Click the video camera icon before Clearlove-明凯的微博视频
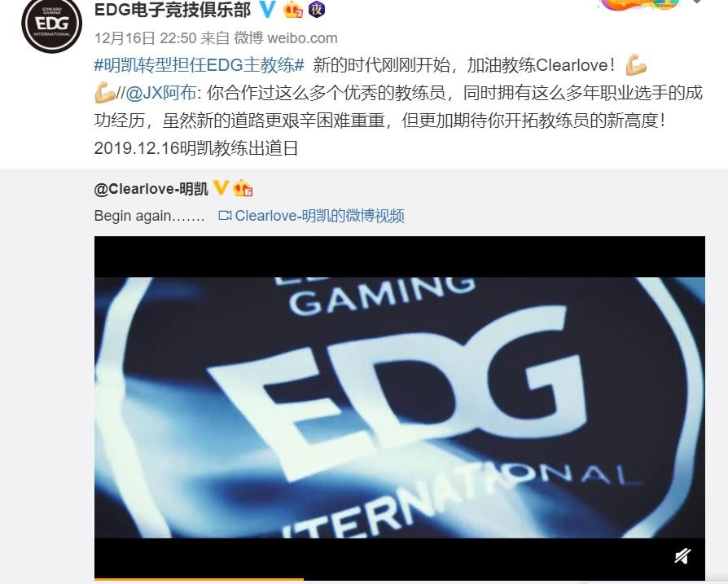This screenshot has height=584, width=728. (x=225, y=215)
